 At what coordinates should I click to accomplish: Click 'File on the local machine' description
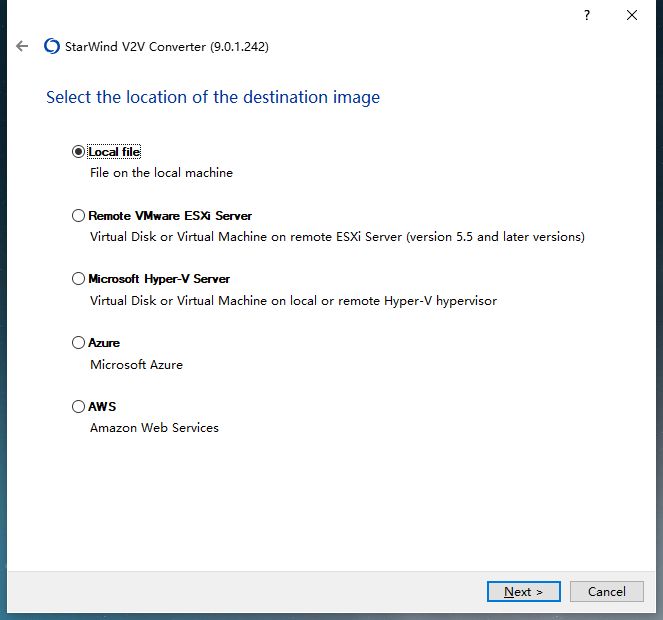[161, 173]
